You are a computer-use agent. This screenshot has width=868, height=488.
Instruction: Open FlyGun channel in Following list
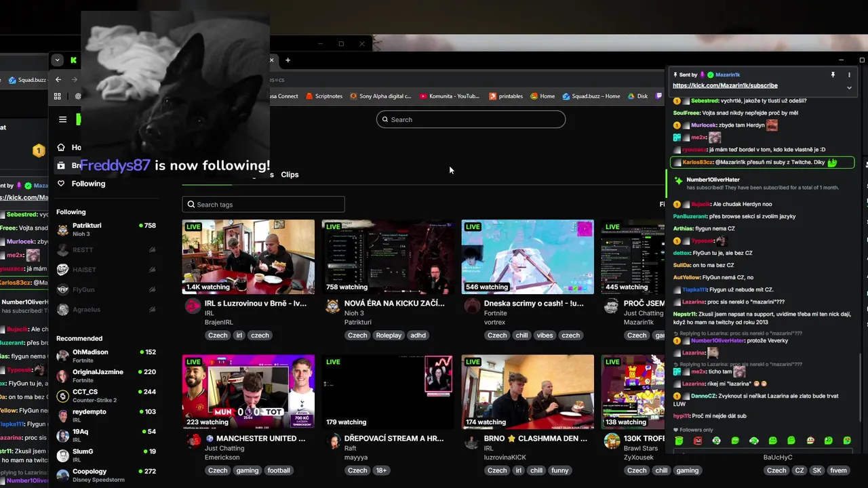(x=106, y=289)
